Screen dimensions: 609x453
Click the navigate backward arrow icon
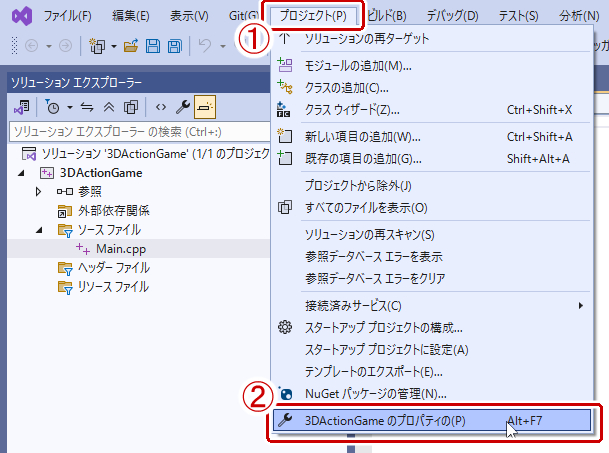coord(31,46)
